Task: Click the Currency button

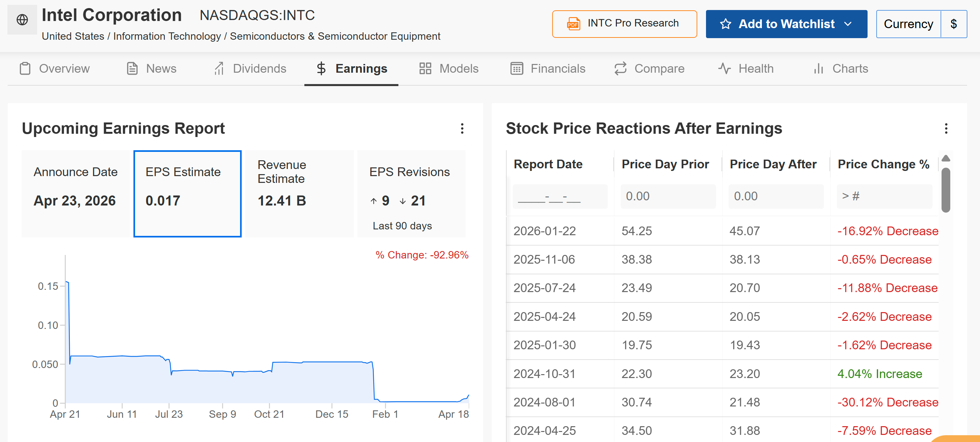Action: pos(909,24)
